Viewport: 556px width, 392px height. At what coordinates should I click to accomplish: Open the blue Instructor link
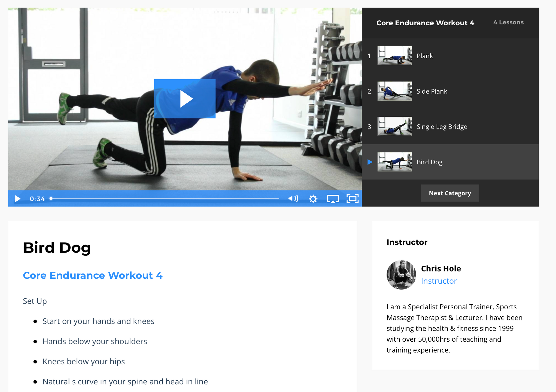point(439,281)
